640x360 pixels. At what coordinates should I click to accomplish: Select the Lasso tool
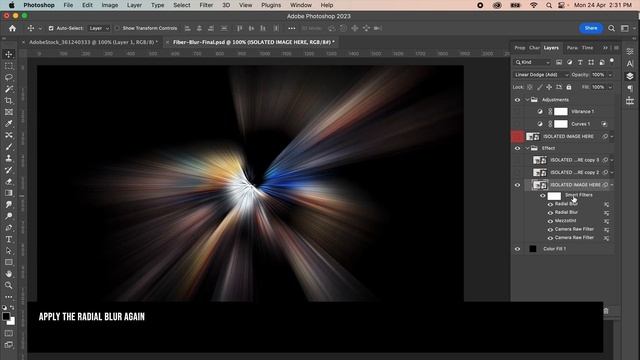9,77
